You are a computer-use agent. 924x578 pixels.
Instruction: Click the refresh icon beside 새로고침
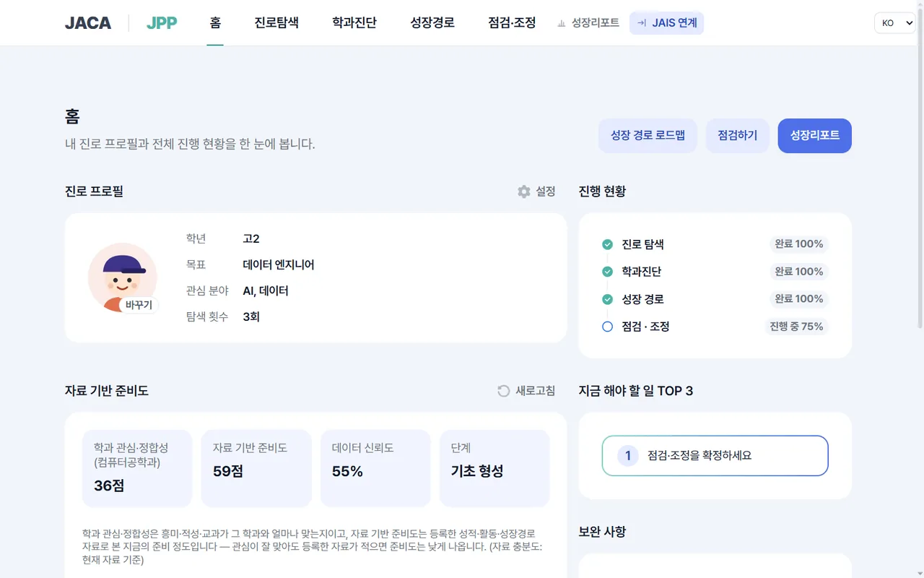[504, 391]
